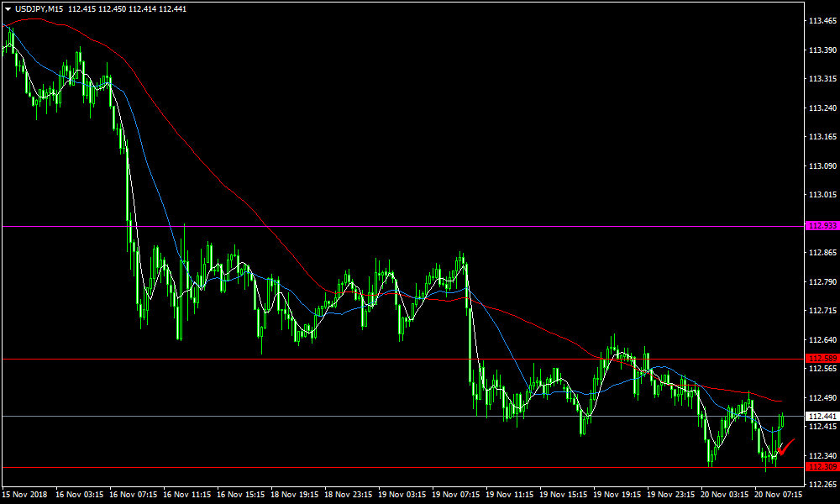
Task: Click the 20 Nov 07:15 time label
Action: [779, 494]
